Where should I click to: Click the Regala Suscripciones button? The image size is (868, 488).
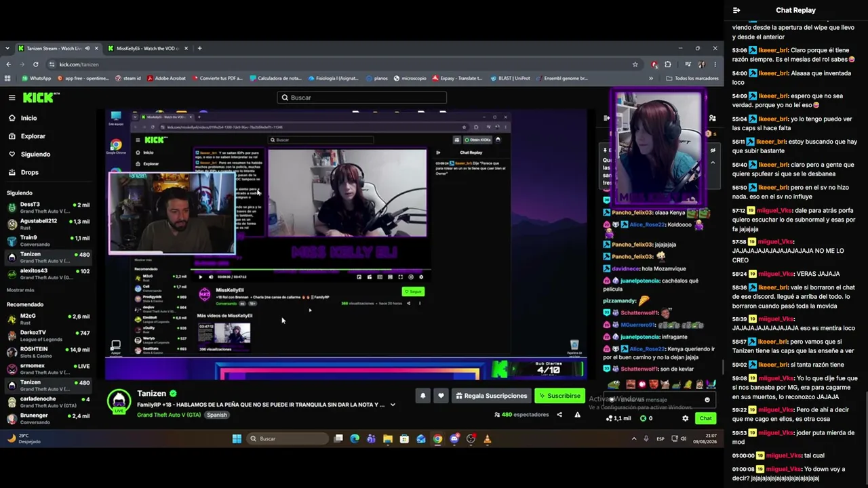click(492, 396)
